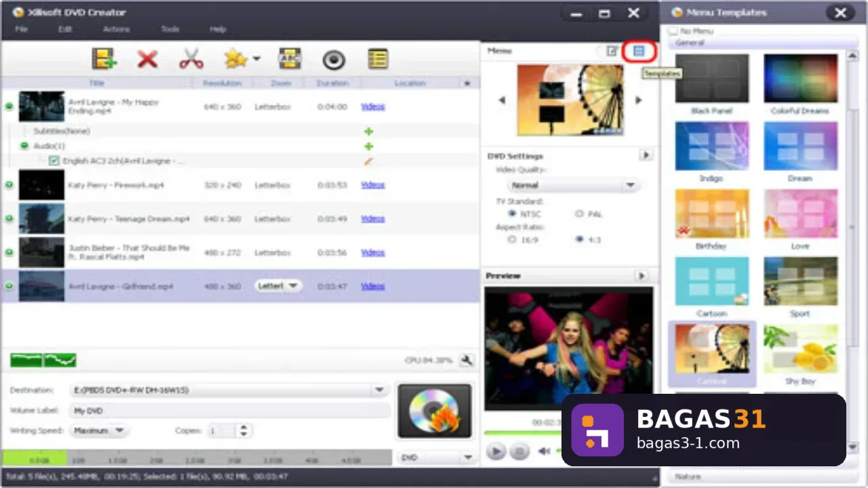Select the PAL TV standard
The height and width of the screenshot is (488, 868).
coord(579,213)
